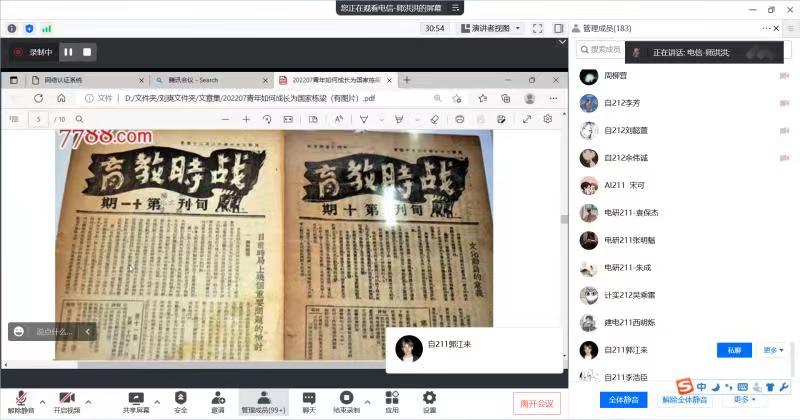Viewport: 800px width, 420px height.
Task: Open the 聊天 (Chat) panel
Action: tap(309, 398)
